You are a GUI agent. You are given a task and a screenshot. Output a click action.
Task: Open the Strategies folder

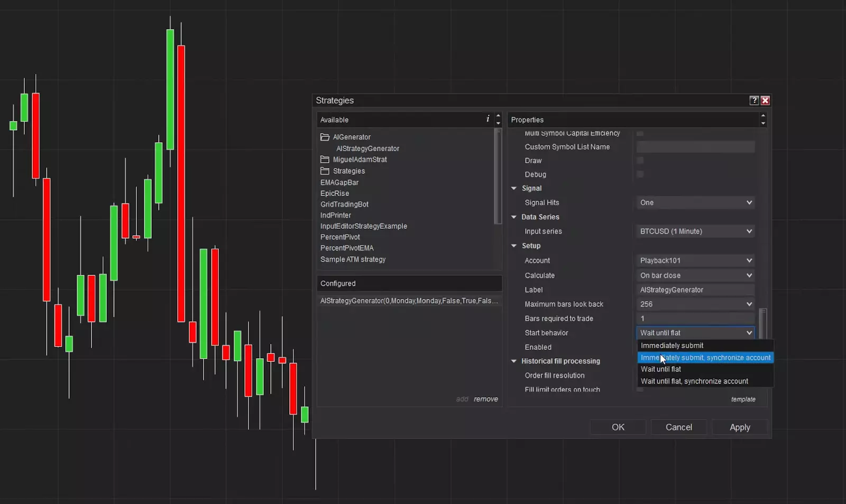343,171
